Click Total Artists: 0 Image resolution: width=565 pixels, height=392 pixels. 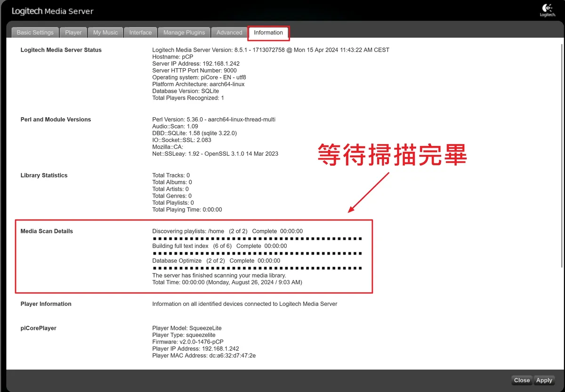170,189
